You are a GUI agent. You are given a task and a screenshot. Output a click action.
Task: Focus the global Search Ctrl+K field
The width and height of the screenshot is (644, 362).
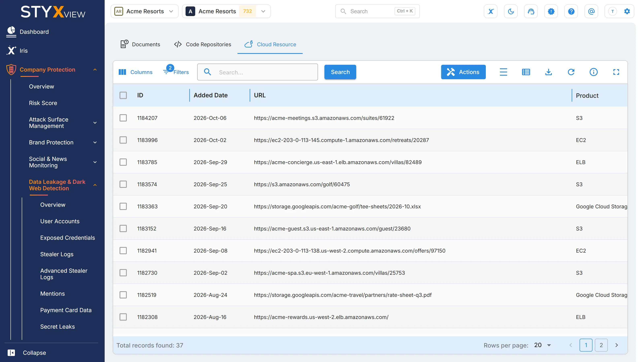coord(377,11)
